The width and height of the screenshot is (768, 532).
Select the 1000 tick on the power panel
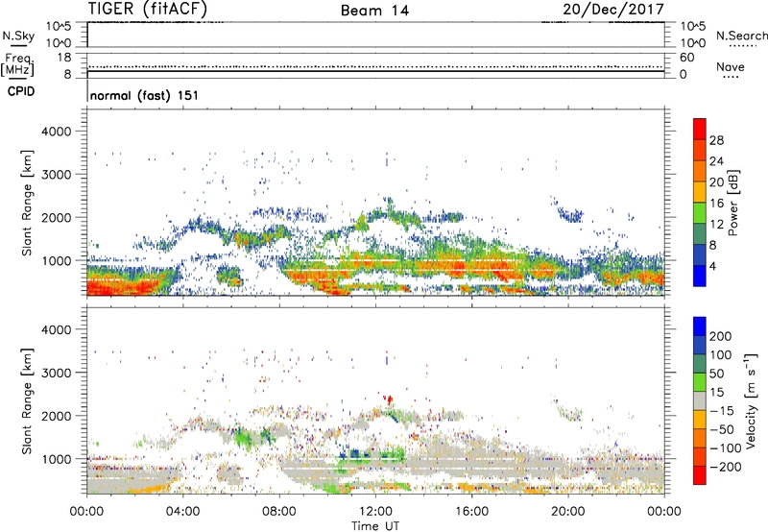tap(57, 261)
